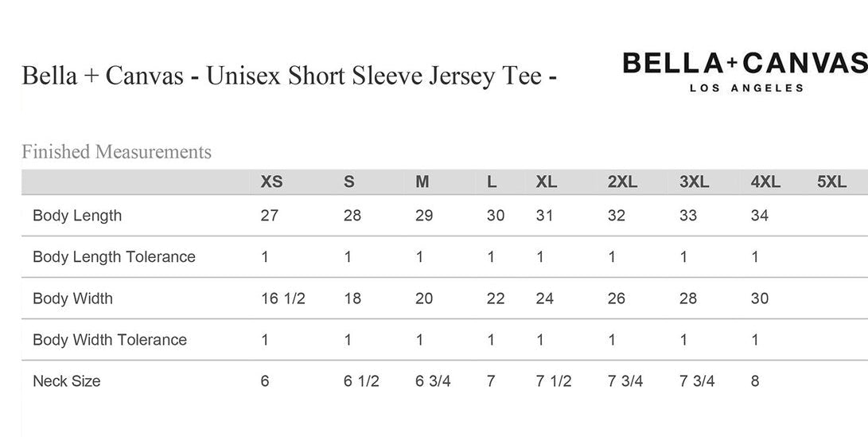Click the Neck Size row label
The width and height of the screenshot is (868, 437).
pos(67,381)
